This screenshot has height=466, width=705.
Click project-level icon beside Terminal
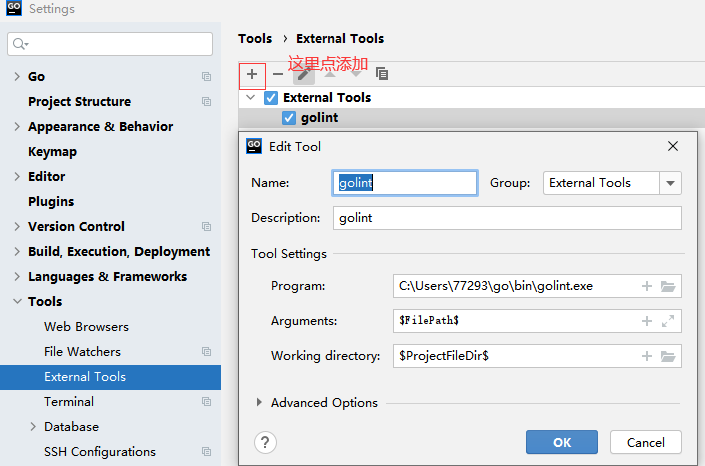pos(206,401)
